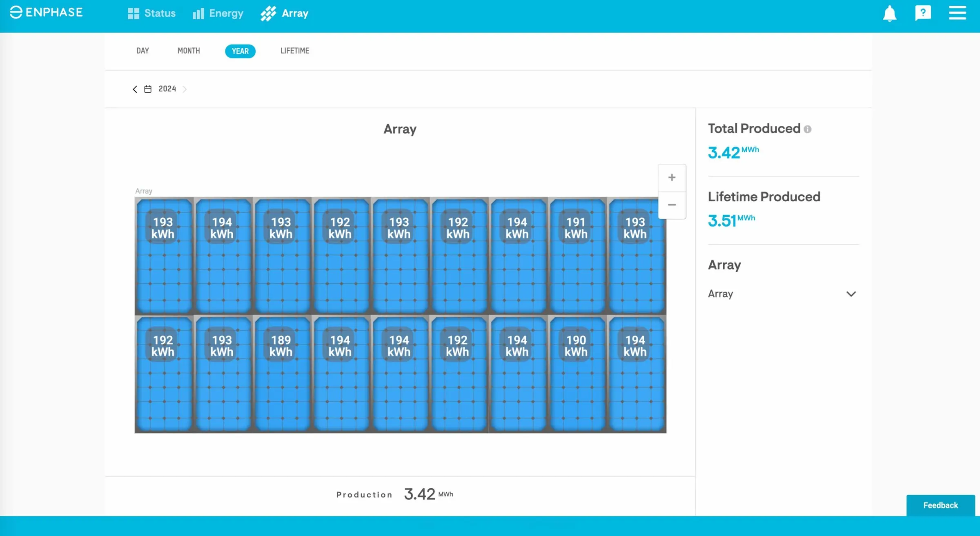The image size is (980, 536).
Task: Select the top-row seventh panel 194 kWh
Action: 518,256
